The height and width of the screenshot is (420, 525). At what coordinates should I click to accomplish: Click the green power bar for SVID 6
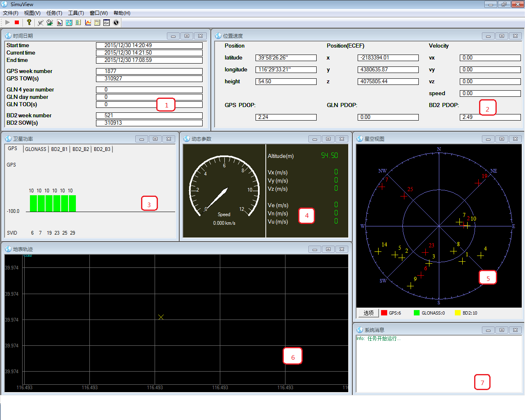(33, 203)
